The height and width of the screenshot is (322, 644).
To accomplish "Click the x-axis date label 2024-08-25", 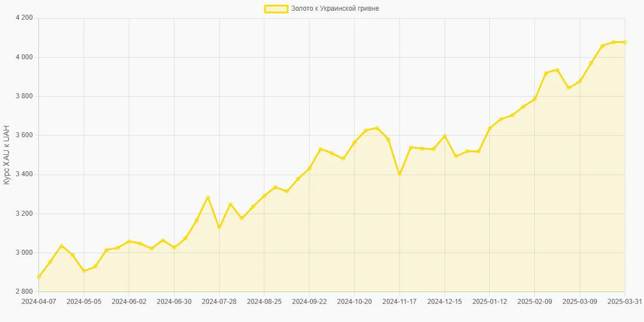I will tap(264, 302).
